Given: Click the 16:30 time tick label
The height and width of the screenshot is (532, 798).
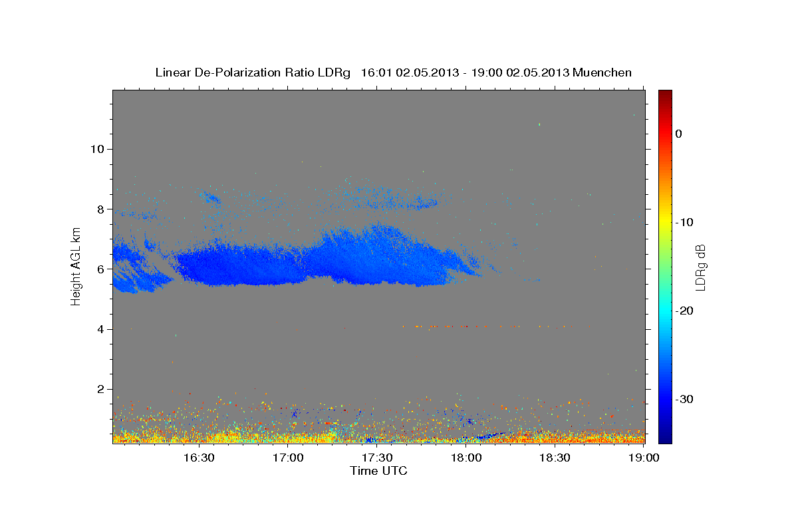Looking at the screenshot, I should tap(199, 458).
